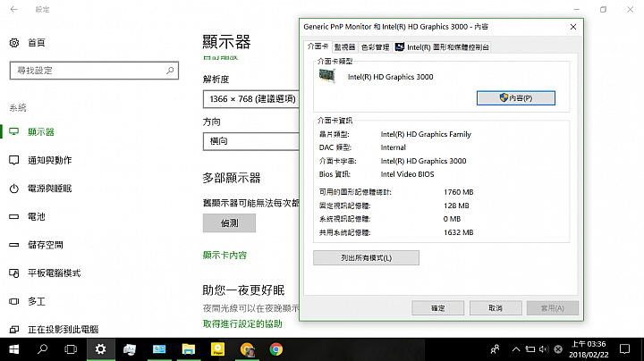This screenshot has width=644, height=361.
Task: Click the 列出所有模式(L) button
Action: tap(366, 258)
